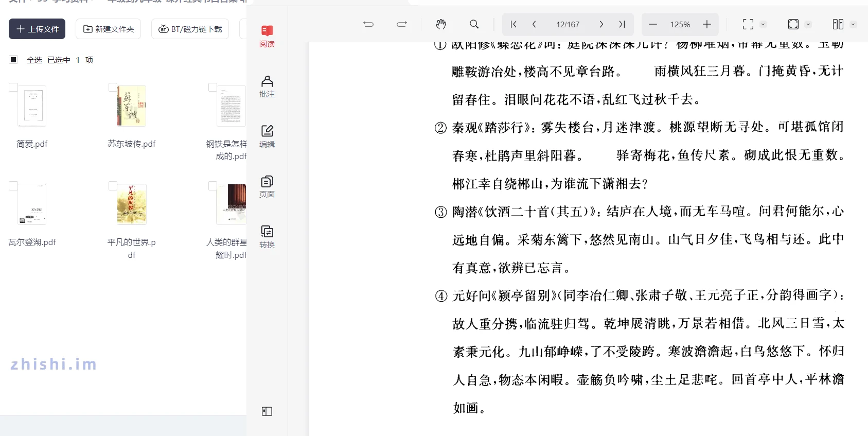Check the box for 简爱.pdf
Image resolution: width=868 pixels, height=436 pixels.
(13, 88)
